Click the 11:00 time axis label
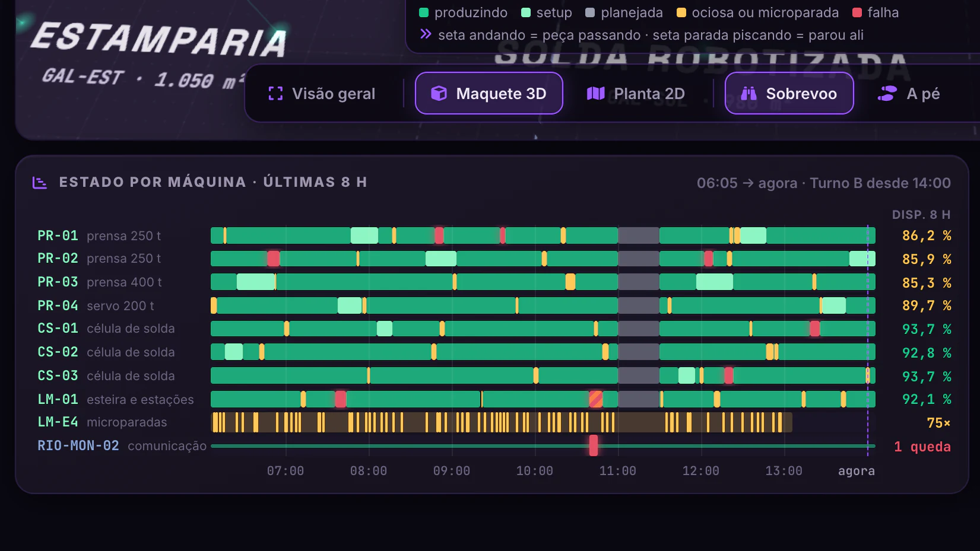 (x=618, y=471)
